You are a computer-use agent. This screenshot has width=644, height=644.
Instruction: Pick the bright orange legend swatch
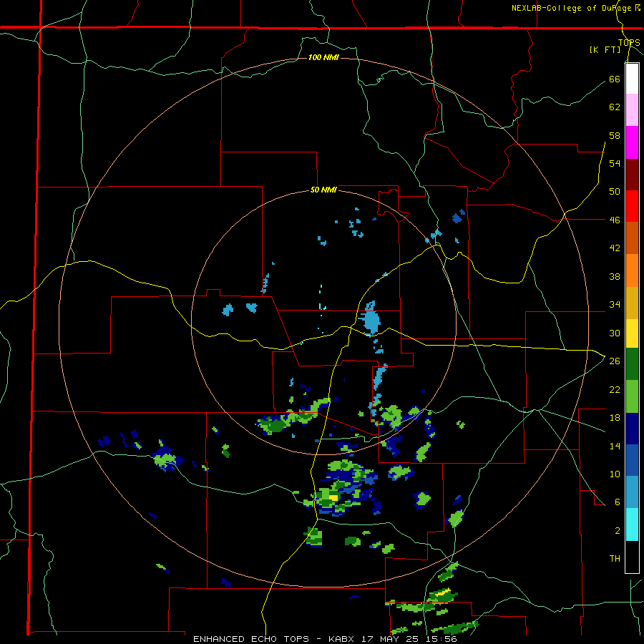632,270
